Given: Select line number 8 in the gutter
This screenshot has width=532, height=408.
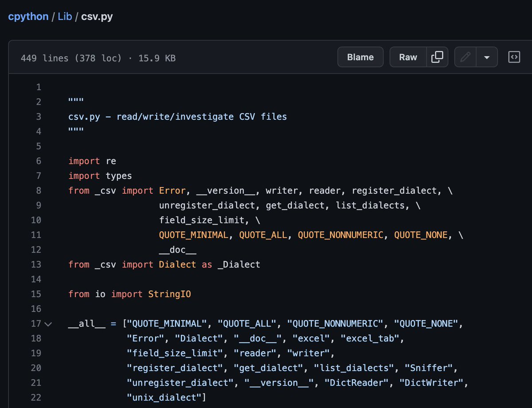Looking at the screenshot, I should coord(38,190).
